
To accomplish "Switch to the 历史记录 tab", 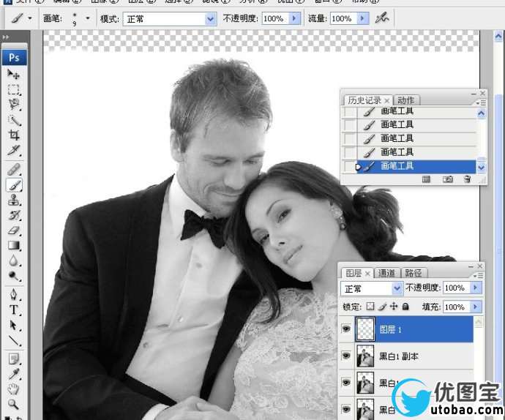I will 364,100.
